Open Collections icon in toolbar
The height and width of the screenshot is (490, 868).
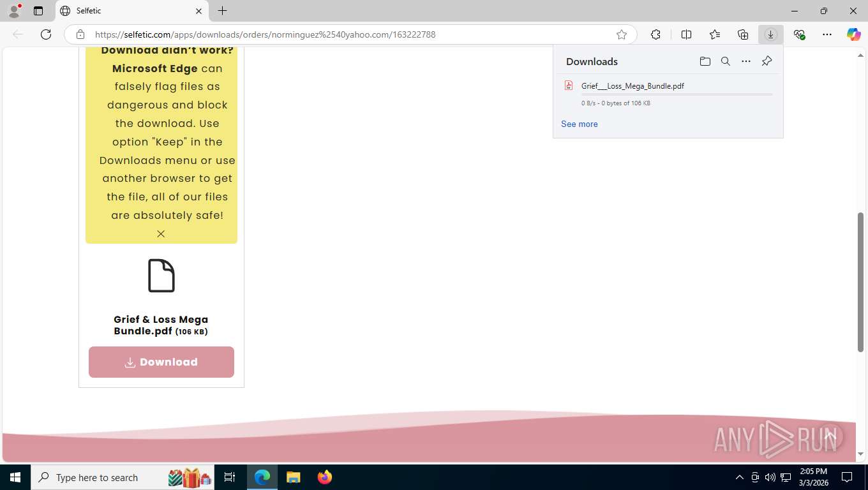(743, 34)
